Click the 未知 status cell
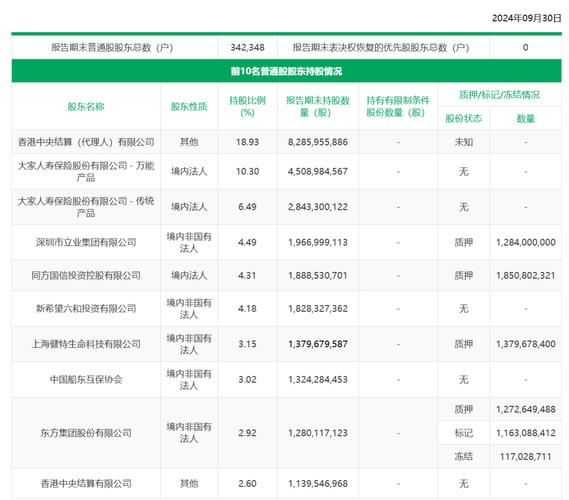569x500 pixels. point(463,142)
